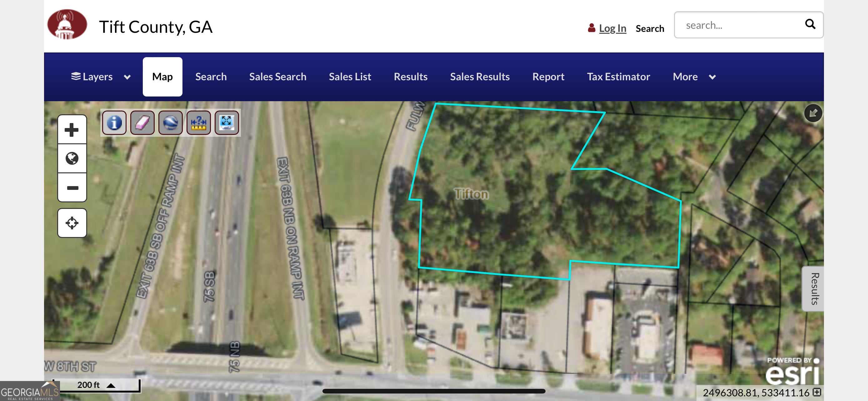
Task: Zoom out with the minus button
Action: tap(72, 187)
